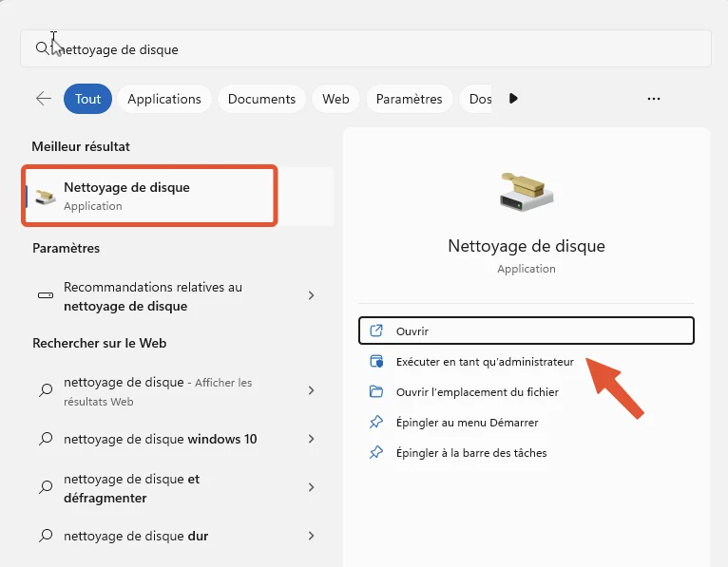This screenshot has height=567, width=728.
Task: Select suggestion nettoyage de disque dur
Action: click(179, 536)
